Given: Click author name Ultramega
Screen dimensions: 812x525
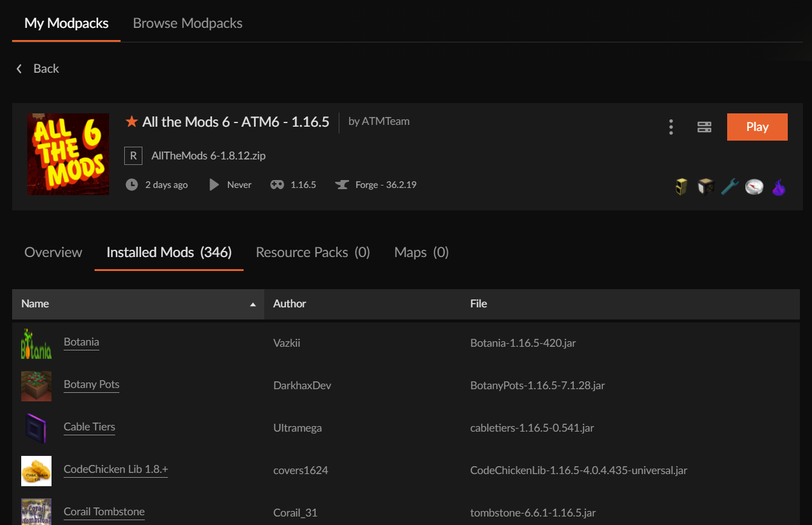Looking at the screenshot, I should [298, 428].
